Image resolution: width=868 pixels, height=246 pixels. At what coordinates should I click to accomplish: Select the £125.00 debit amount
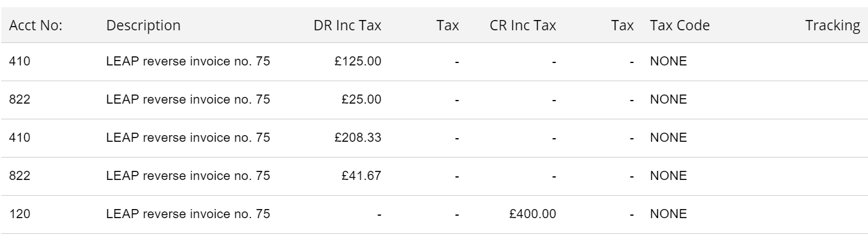coord(358,61)
